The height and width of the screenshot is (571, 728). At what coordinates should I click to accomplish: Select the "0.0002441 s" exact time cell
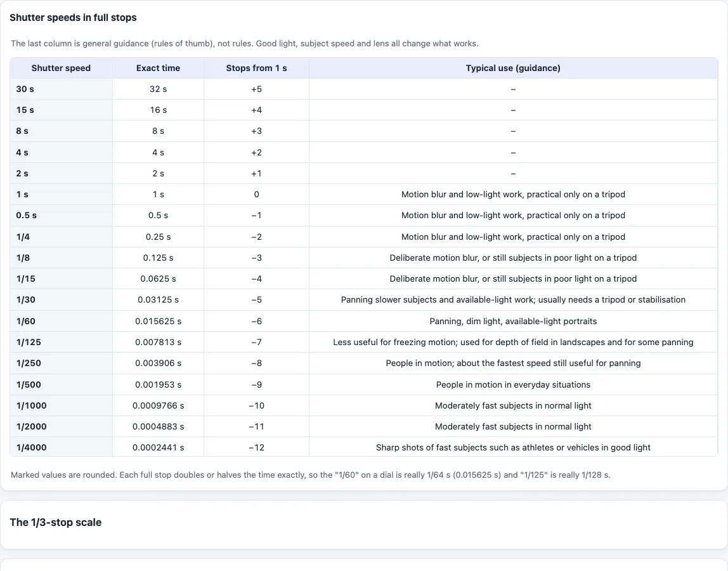(x=158, y=447)
